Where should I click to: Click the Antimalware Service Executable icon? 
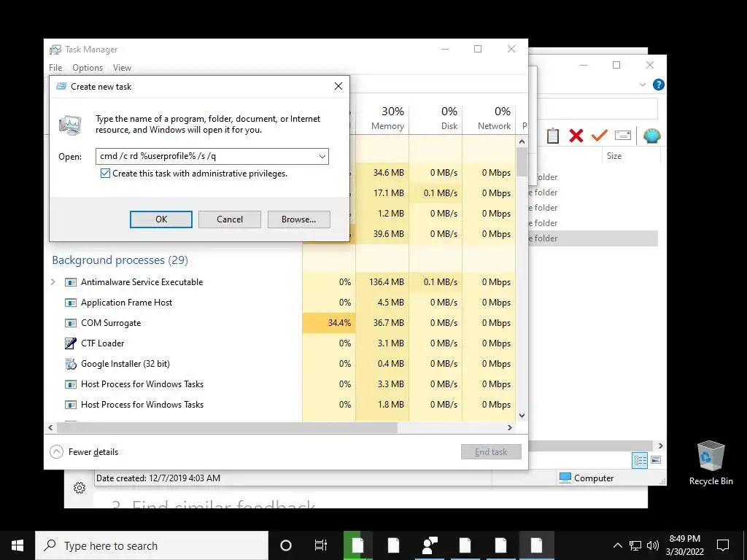click(x=71, y=282)
